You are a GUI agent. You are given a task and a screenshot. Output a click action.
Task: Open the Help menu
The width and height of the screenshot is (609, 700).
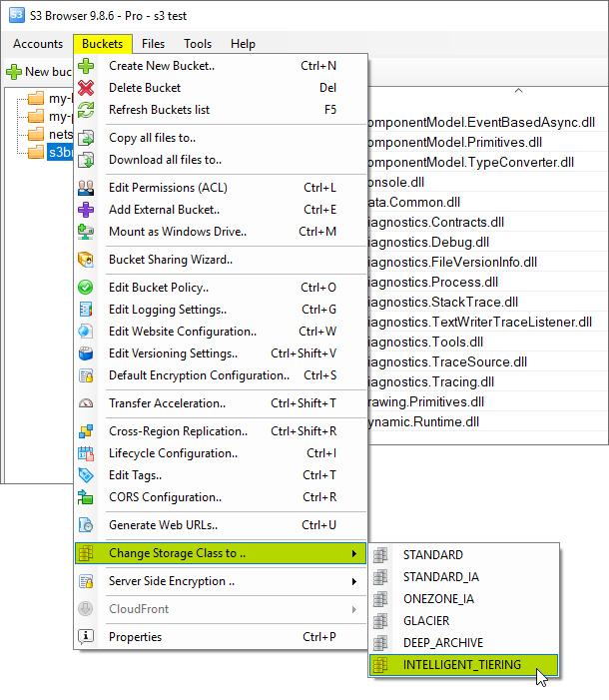click(x=243, y=44)
